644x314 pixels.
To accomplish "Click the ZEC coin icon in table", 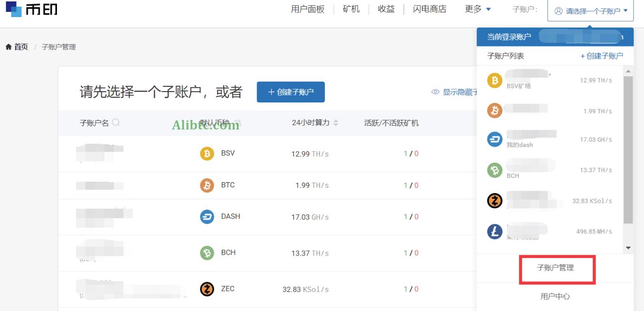I will [207, 289].
